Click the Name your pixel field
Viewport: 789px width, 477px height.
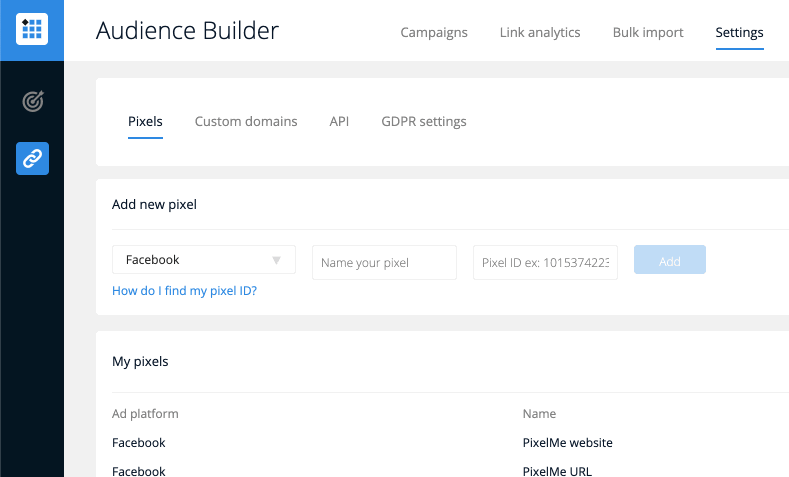tap(384, 263)
